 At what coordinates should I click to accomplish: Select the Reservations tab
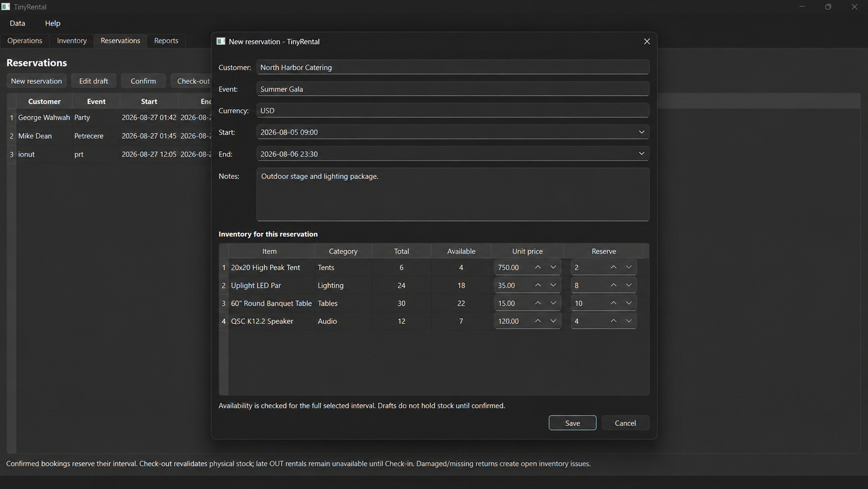point(120,41)
